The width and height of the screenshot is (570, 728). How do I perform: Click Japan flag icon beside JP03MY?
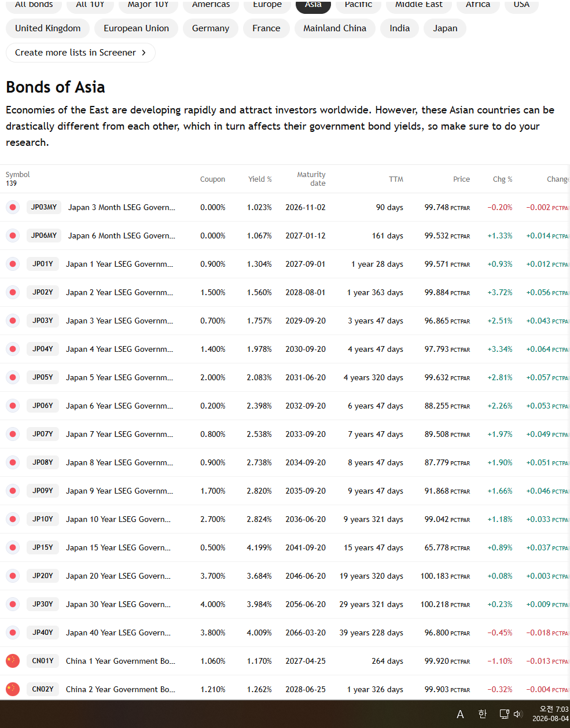tap(13, 207)
